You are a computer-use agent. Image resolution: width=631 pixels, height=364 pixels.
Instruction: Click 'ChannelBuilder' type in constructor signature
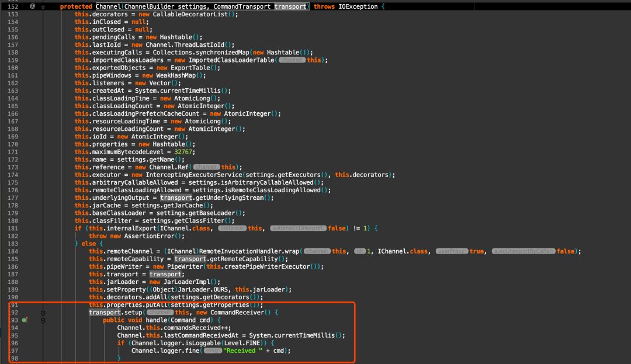point(150,7)
